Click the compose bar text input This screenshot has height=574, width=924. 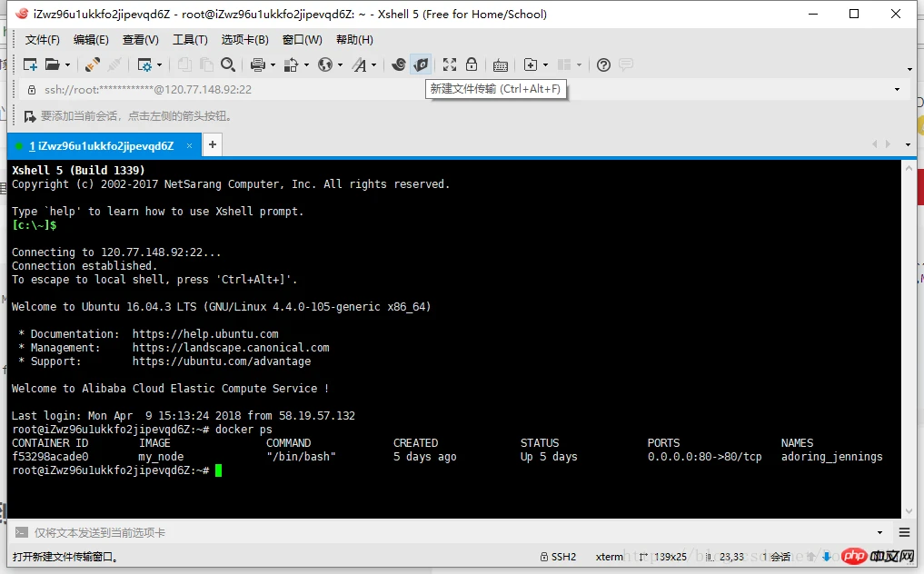(451, 532)
